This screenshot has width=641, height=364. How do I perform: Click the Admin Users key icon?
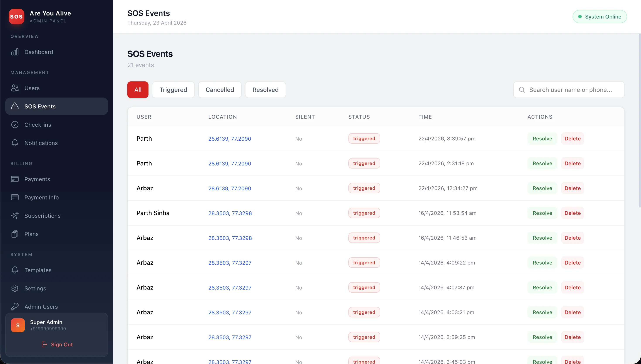tap(15, 307)
